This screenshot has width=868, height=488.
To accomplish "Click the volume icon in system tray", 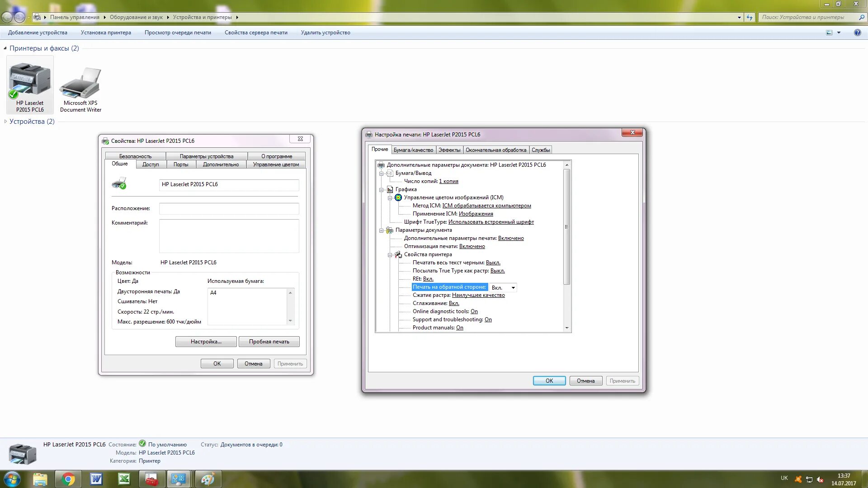I will click(x=820, y=479).
